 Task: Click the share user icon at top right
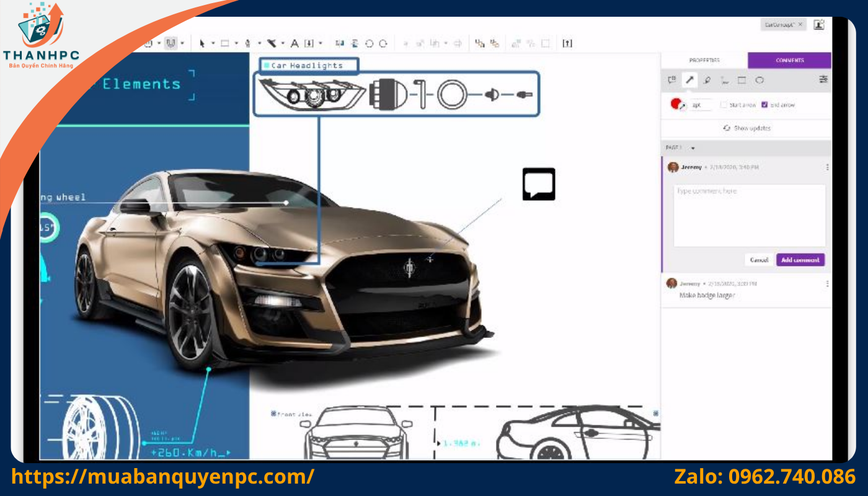[x=819, y=25]
